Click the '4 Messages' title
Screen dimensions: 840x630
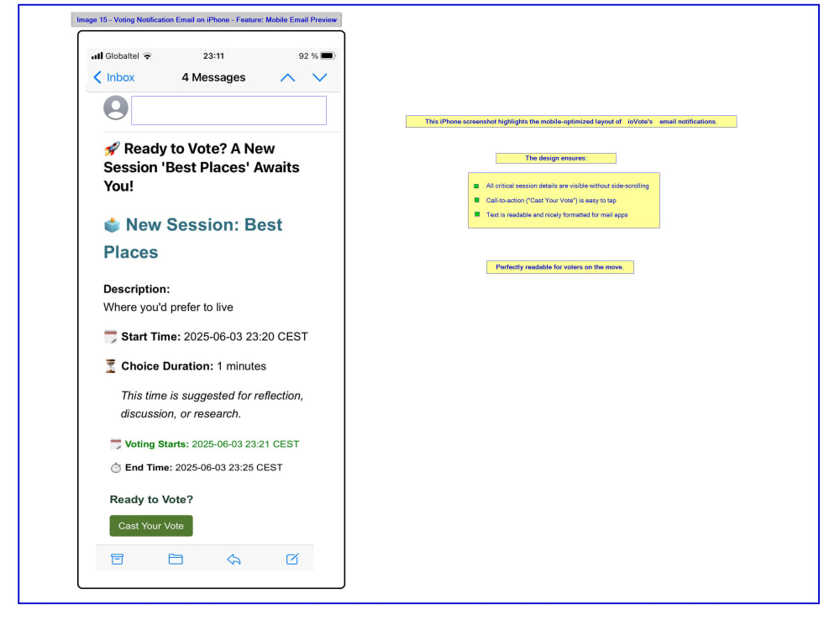(213, 77)
